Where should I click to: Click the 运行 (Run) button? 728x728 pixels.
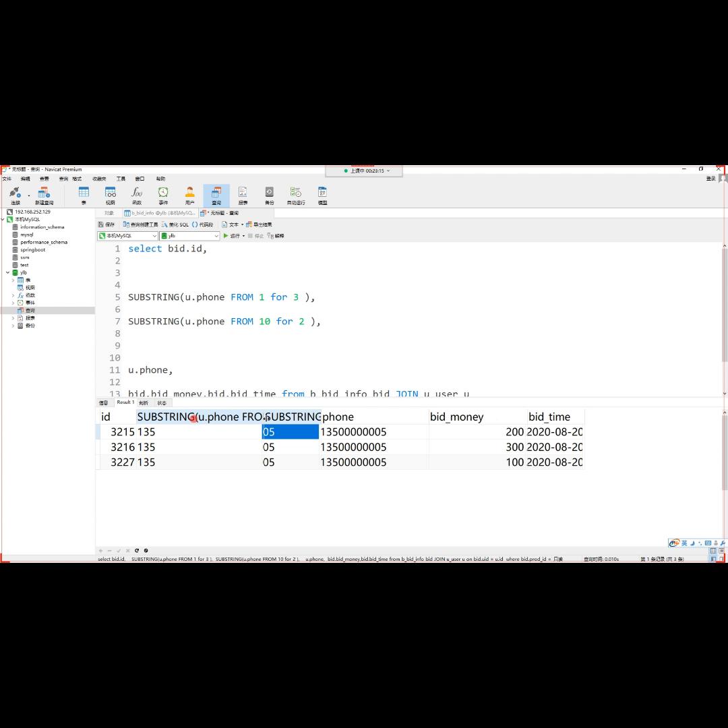coord(232,236)
